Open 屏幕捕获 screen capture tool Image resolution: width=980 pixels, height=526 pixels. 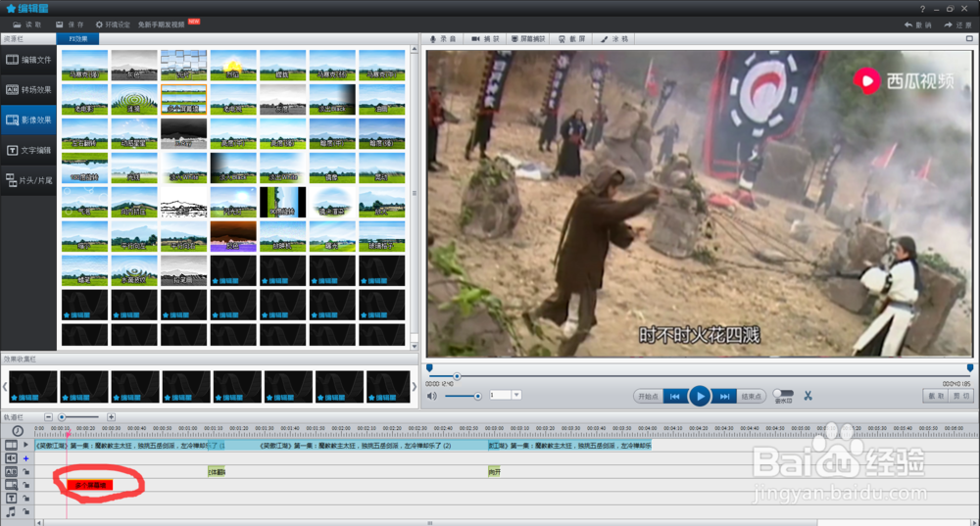[x=528, y=39]
